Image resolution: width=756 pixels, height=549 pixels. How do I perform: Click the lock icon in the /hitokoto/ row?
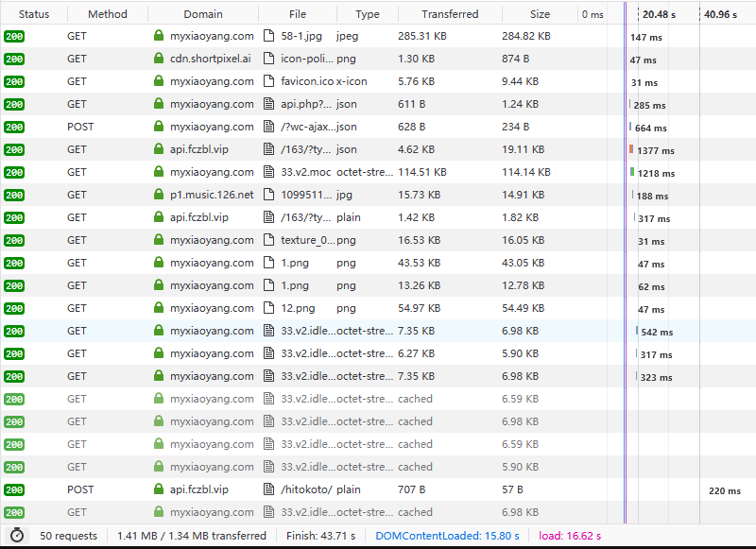click(x=159, y=489)
